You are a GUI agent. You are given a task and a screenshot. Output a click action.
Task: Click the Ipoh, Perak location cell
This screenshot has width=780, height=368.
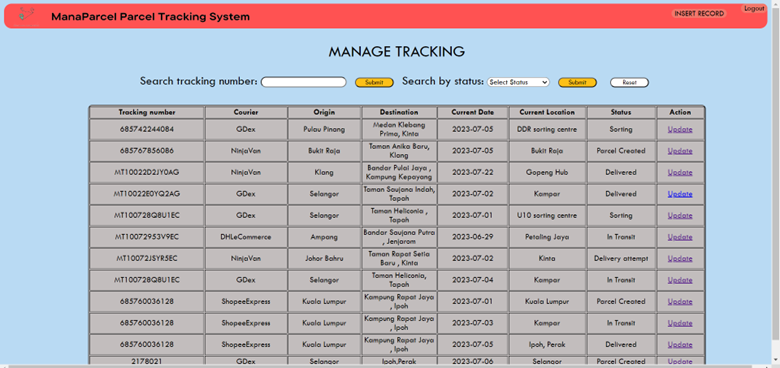pos(547,345)
